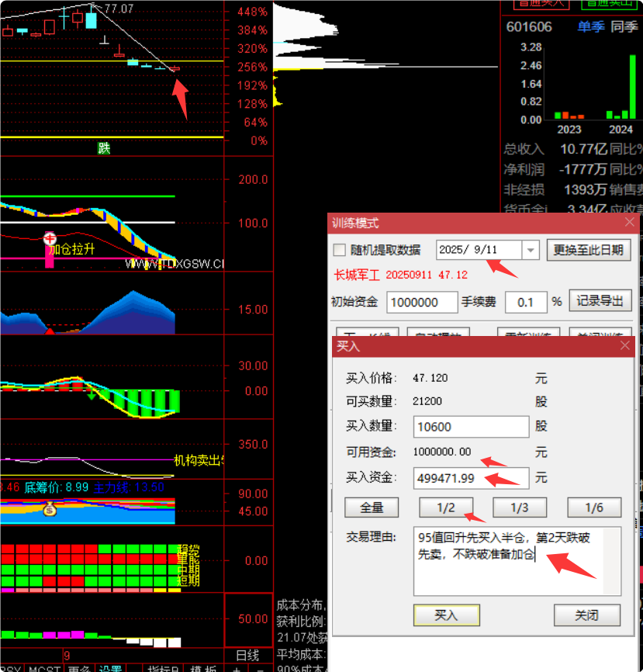Click the 可用资金 value 1000000.00
The image size is (643, 672).
[441, 452]
